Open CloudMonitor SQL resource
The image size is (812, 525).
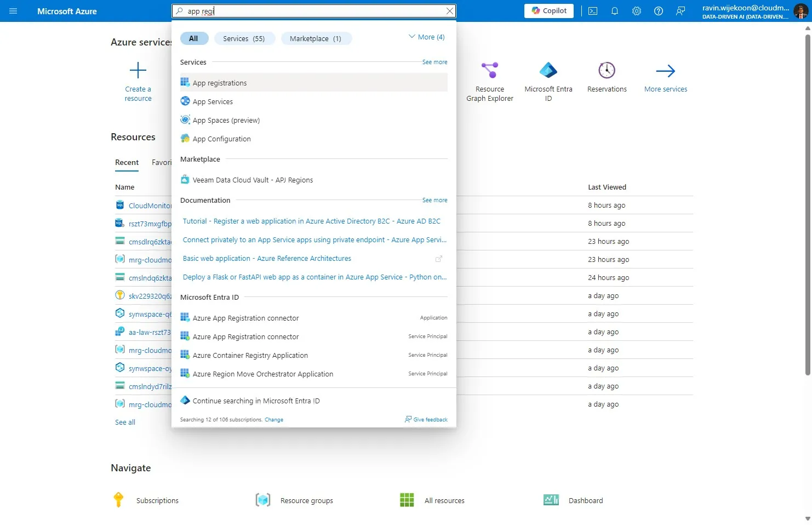pos(150,206)
